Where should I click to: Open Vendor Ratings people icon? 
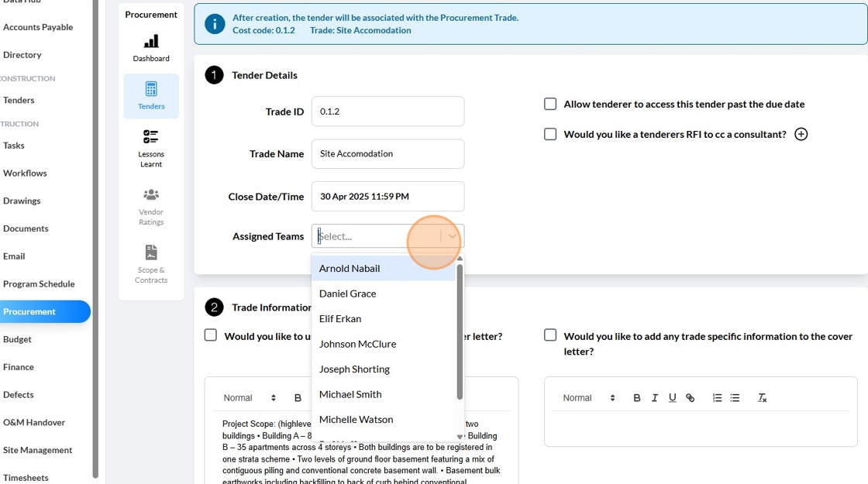click(x=151, y=194)
